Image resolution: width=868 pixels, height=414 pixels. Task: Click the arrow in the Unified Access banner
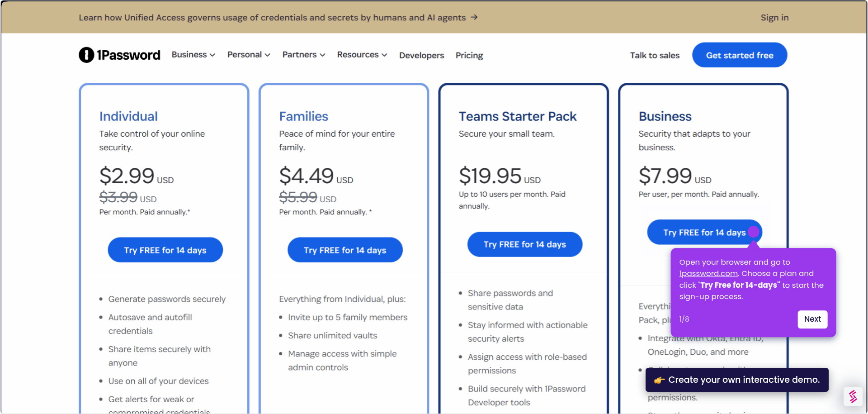click(474, 17)
